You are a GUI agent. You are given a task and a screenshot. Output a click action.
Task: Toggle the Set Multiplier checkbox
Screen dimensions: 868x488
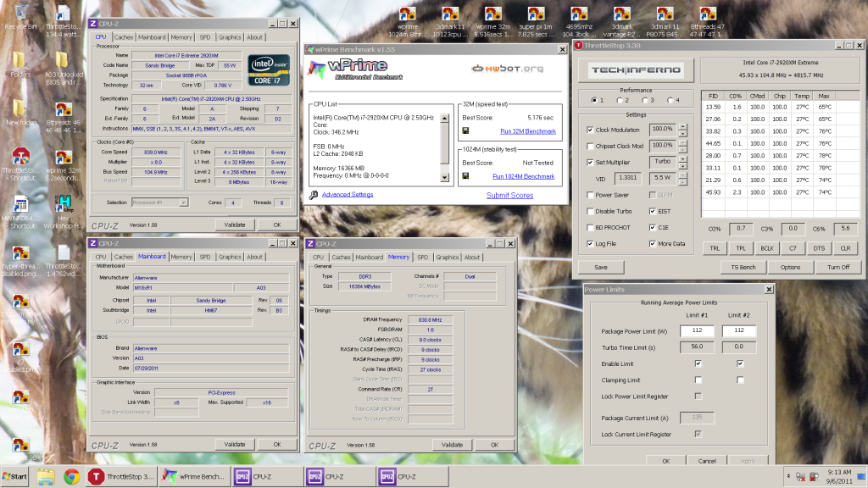pyautogui.click(x=590, y=162)
